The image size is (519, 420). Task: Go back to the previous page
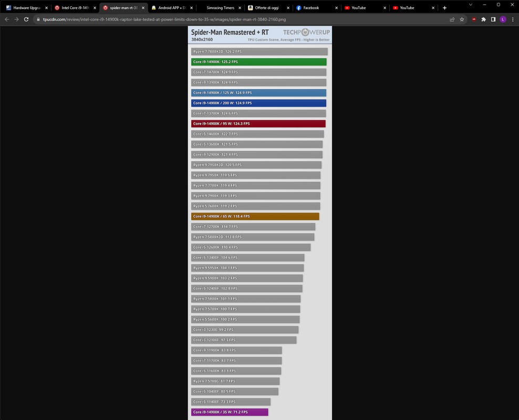[x=7, y=19]
